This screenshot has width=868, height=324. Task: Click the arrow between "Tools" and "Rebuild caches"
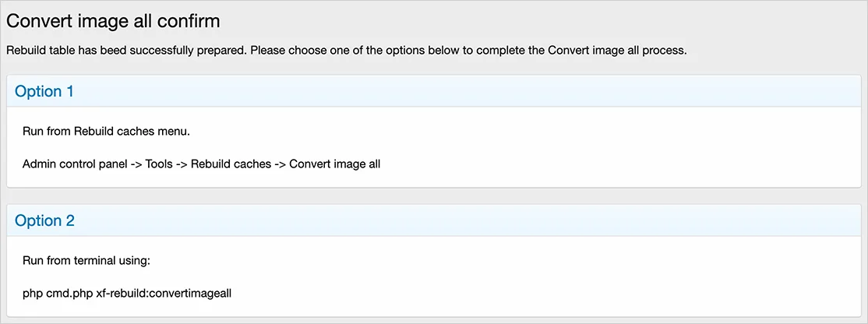click(182, 164)
